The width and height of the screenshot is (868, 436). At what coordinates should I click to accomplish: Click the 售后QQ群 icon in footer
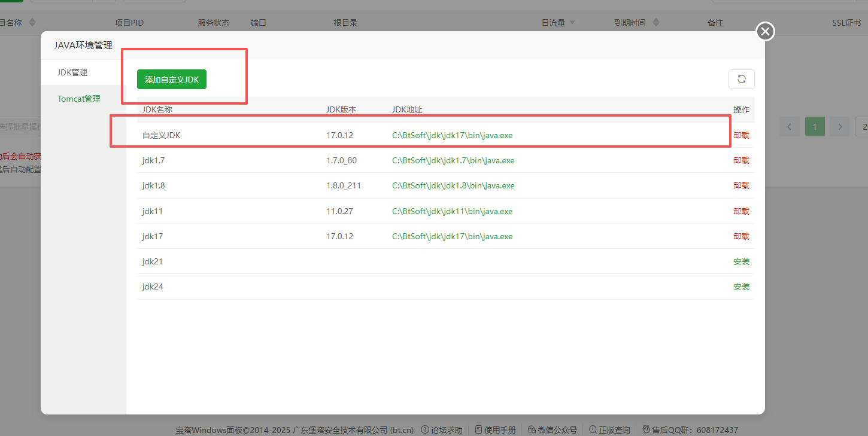[645, 429]
